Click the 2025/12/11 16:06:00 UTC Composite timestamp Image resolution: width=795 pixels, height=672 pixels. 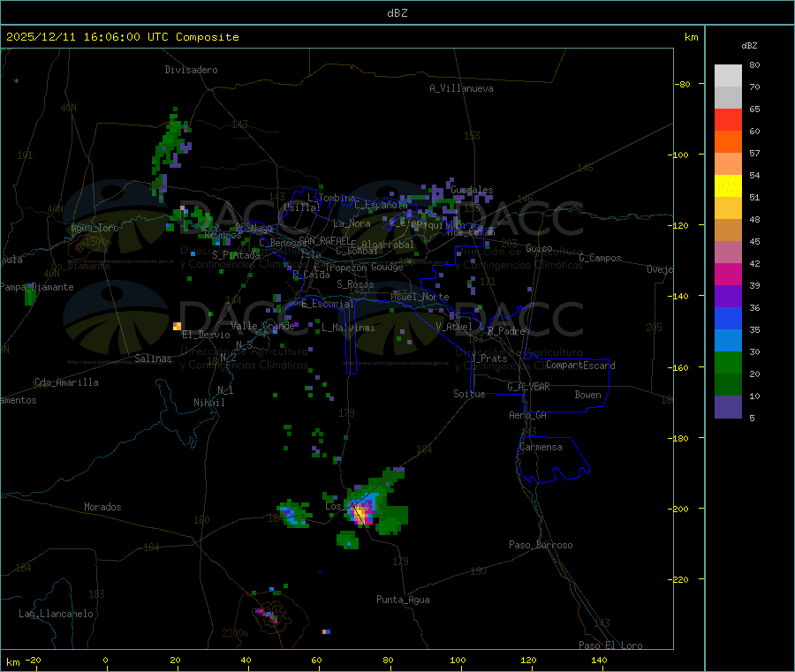(122, 37)
